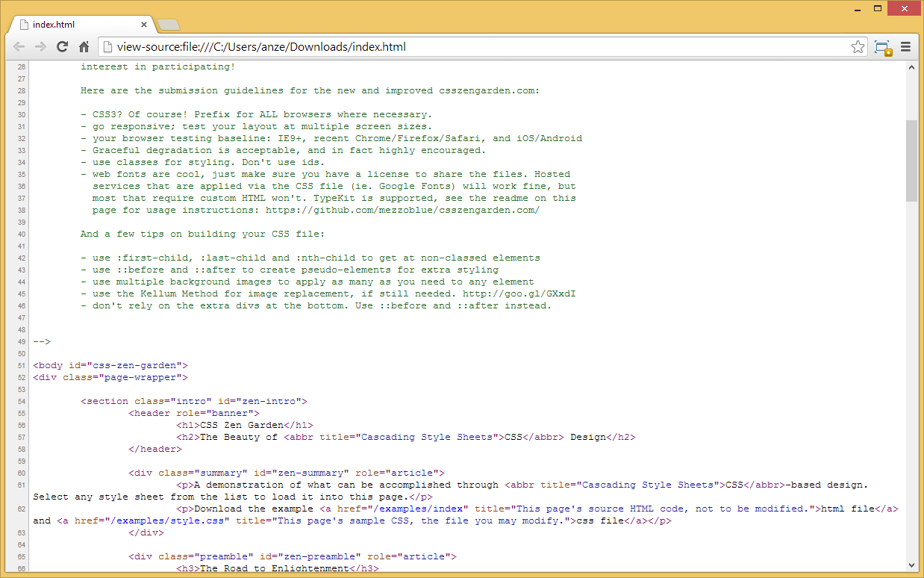The image size is (924, 578).
Task: Click the h3 Road to Enlightenment line
Action: pyautogui.click(x=278, y=569)
